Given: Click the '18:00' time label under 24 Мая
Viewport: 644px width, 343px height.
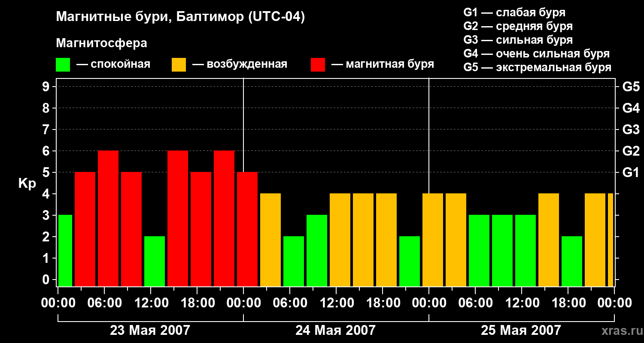Looking at the screenshot, I should coord(383,303).
